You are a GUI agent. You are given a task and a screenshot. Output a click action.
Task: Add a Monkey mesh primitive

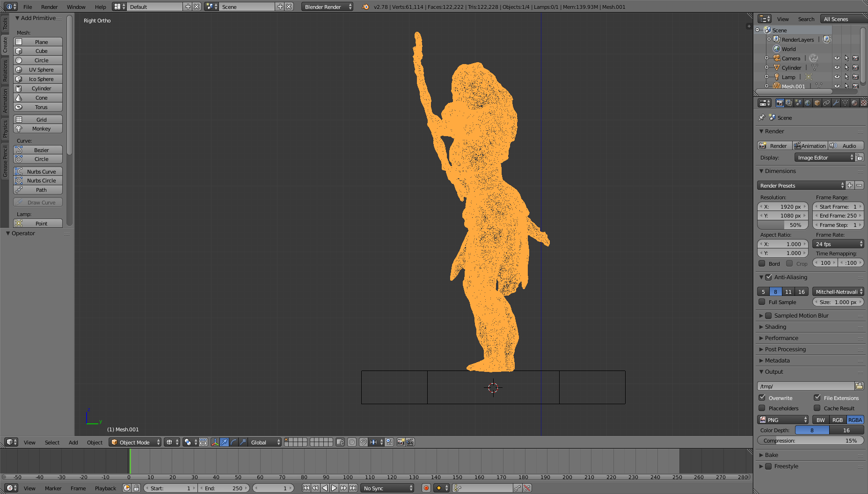(x=38, y=129)
